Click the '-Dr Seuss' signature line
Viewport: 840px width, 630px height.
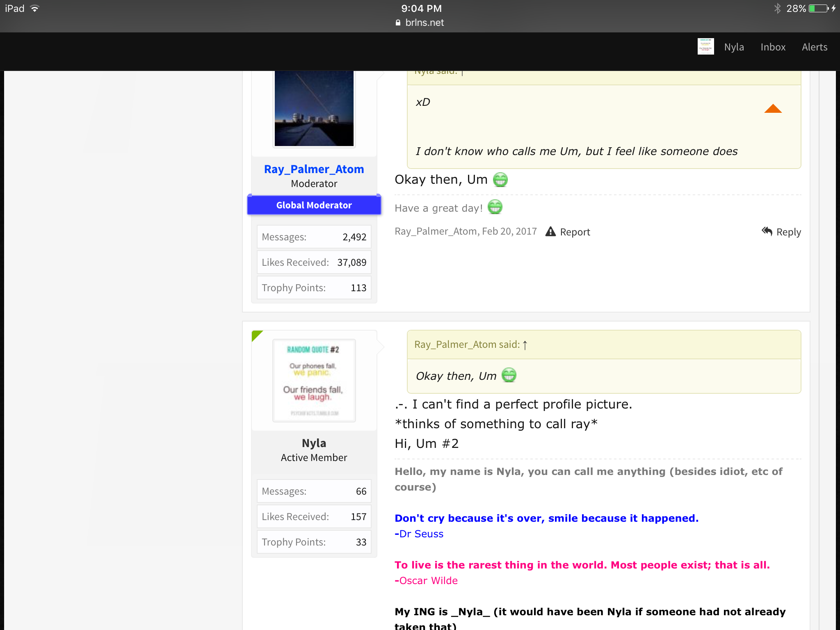tap(419, 534)
